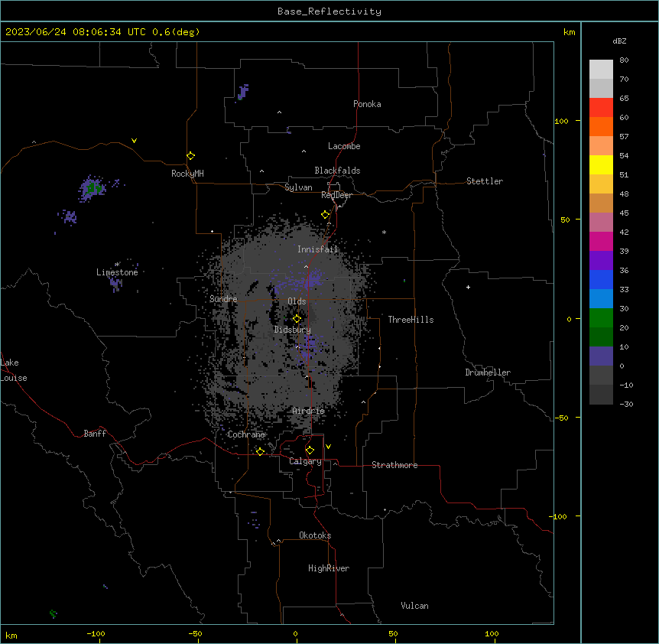Click the ThreeHills label
The image size is (659, 644).
(411, 320)
